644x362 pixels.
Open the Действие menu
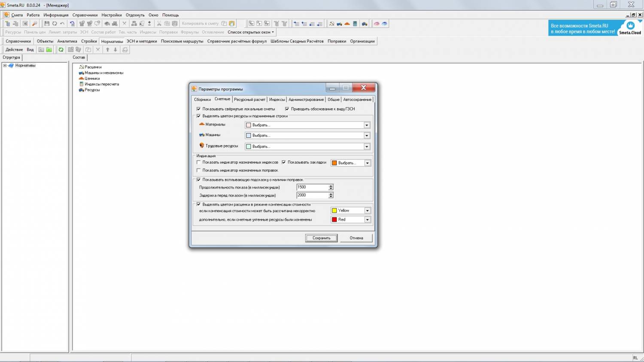pos(14,50)
